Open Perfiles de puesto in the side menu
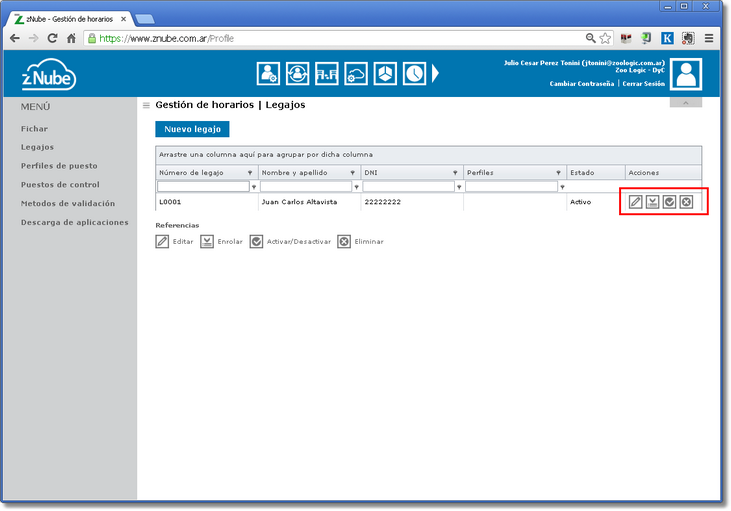This screenshot has height=511, width=731. (x=59, y=166)
